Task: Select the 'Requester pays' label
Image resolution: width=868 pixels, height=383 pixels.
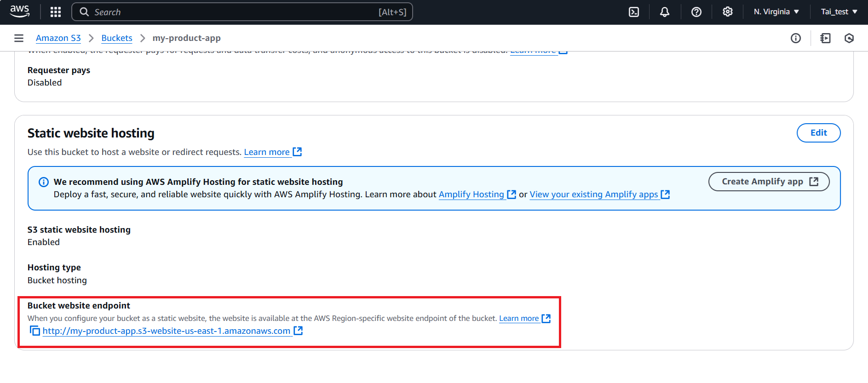Action: (x=59, y=70)
